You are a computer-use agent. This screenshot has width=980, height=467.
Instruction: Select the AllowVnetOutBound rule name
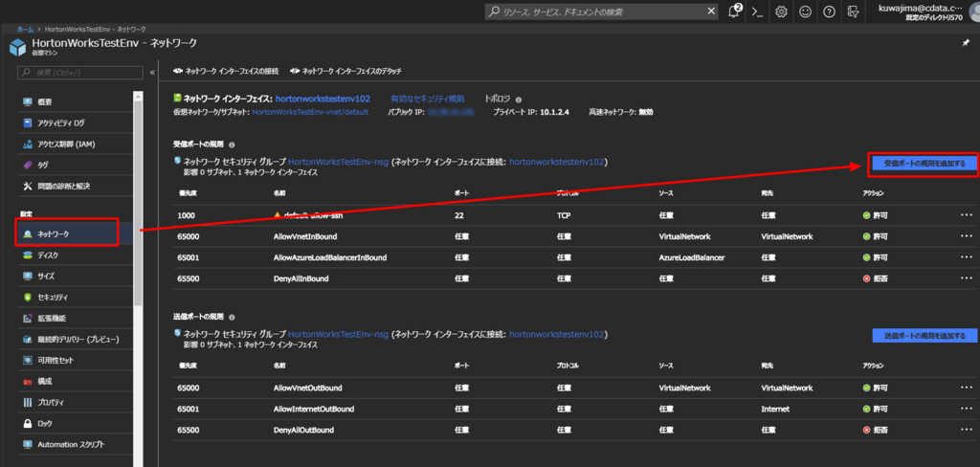(307, 388)
